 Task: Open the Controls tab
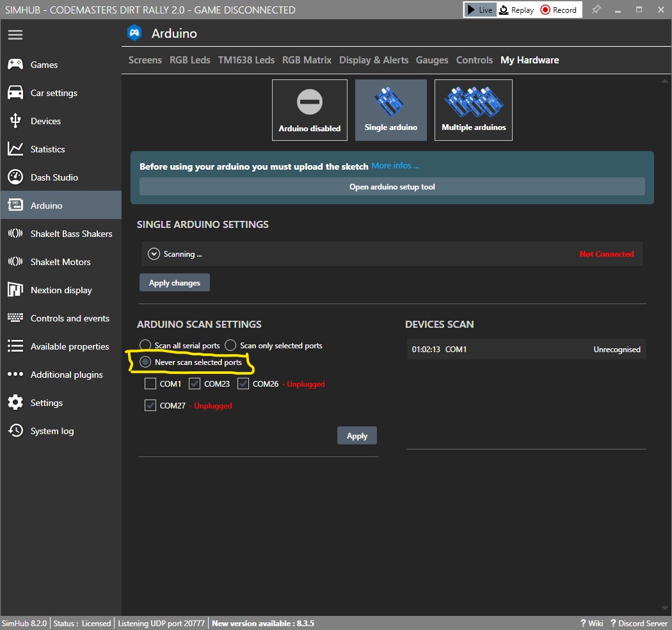click(x=474, y=60)
